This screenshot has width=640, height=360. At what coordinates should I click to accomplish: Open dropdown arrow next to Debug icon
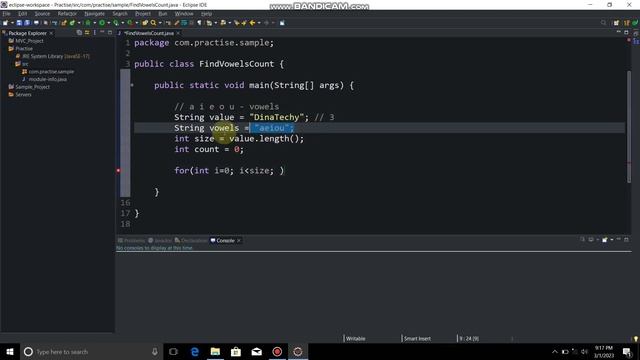(94, 23)
